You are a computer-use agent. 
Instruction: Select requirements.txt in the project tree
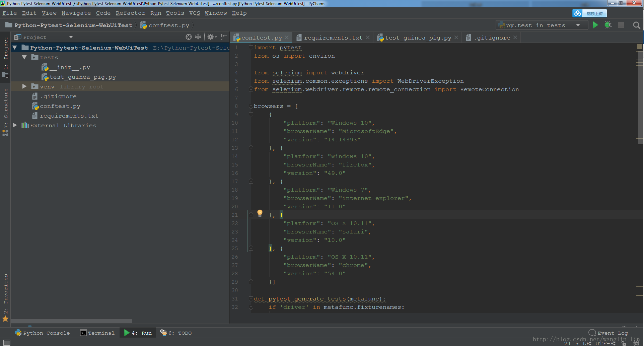[69, 116]
